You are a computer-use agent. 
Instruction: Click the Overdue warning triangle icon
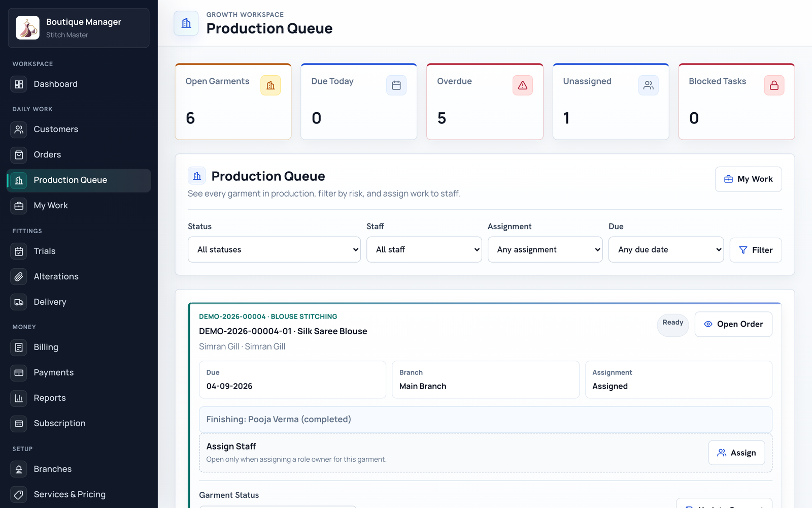[523, 85]
